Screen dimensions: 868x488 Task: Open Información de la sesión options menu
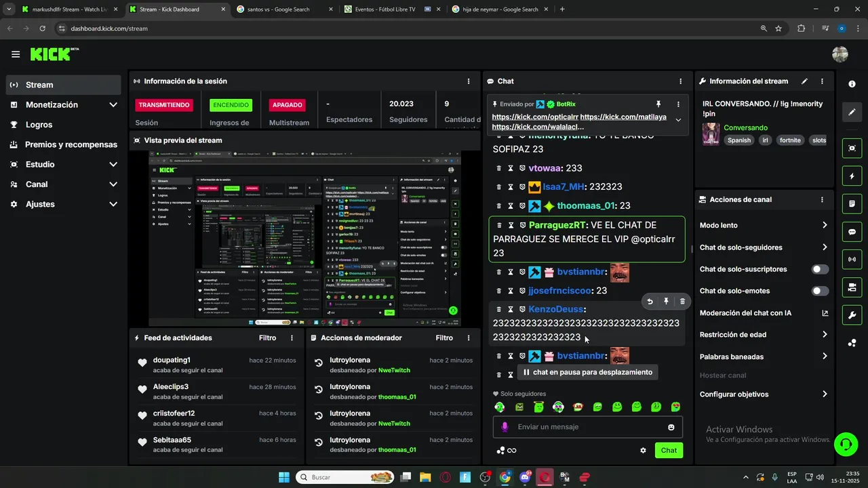469,81
